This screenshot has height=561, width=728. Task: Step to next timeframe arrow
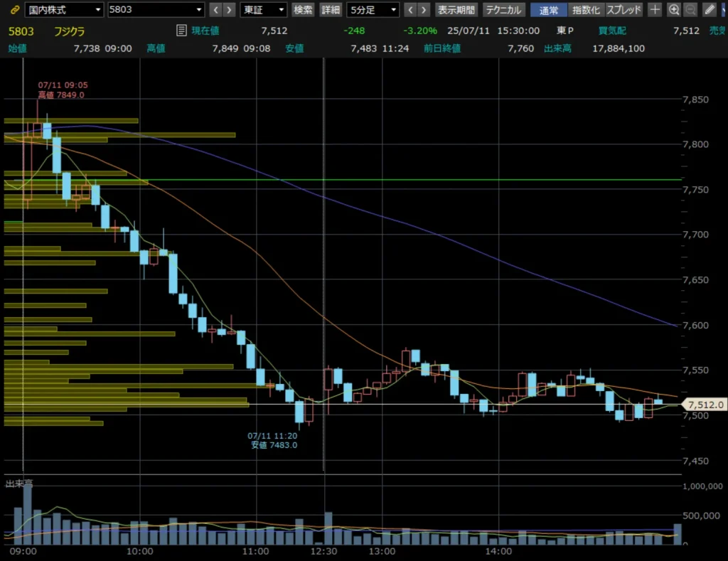coord(424,10)
